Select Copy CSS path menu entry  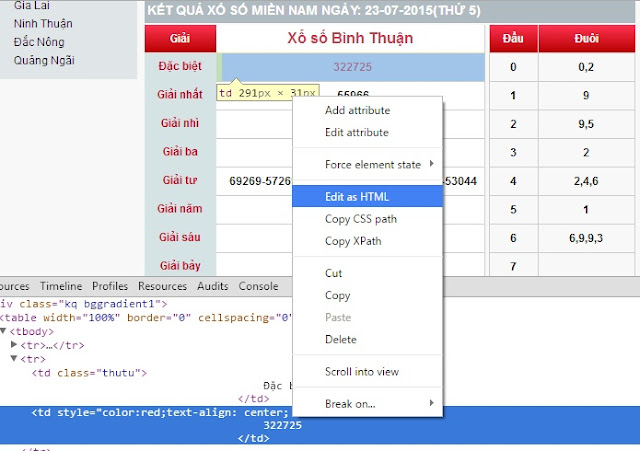(x=367, y=219)
